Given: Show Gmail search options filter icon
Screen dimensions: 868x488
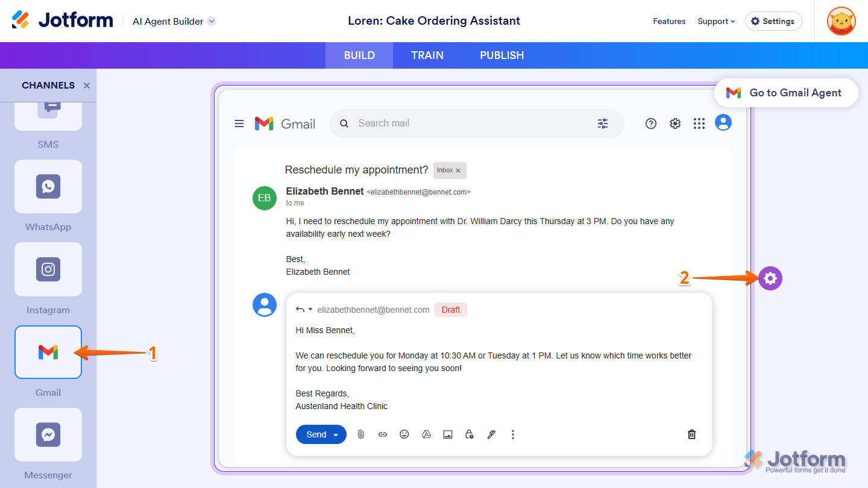Looking at the screenshot, I should tap(603, 124).
